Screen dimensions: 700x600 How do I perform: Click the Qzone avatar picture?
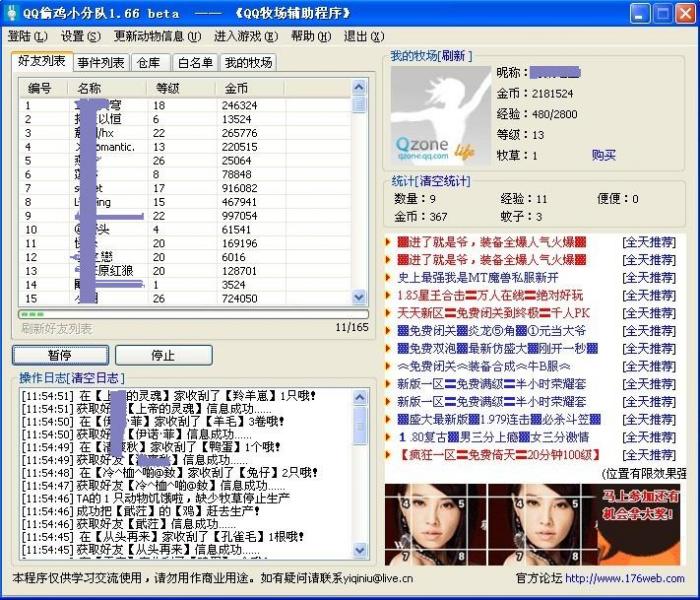[x=441, y=115]
